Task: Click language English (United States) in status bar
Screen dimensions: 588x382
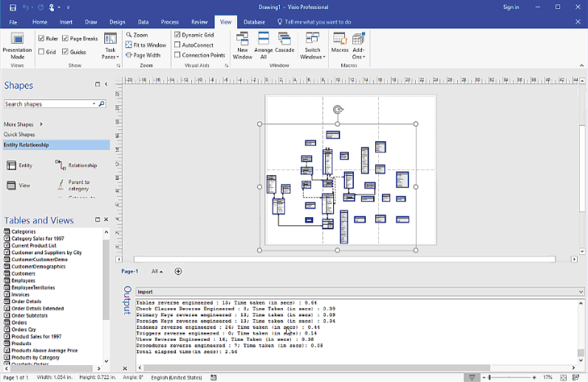Action: (x=177, y=378)
